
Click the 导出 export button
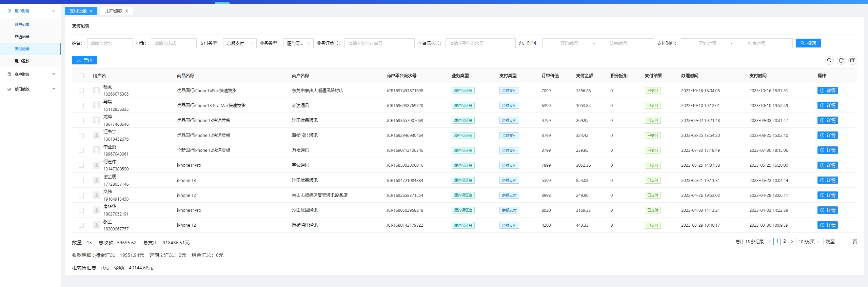(x=84, y=60)
